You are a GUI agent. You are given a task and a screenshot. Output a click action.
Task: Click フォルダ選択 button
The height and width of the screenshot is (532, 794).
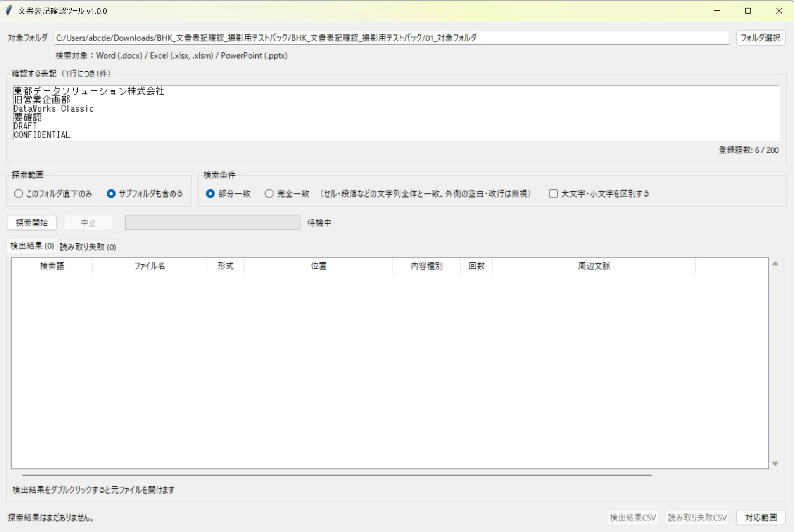point(760,38)
